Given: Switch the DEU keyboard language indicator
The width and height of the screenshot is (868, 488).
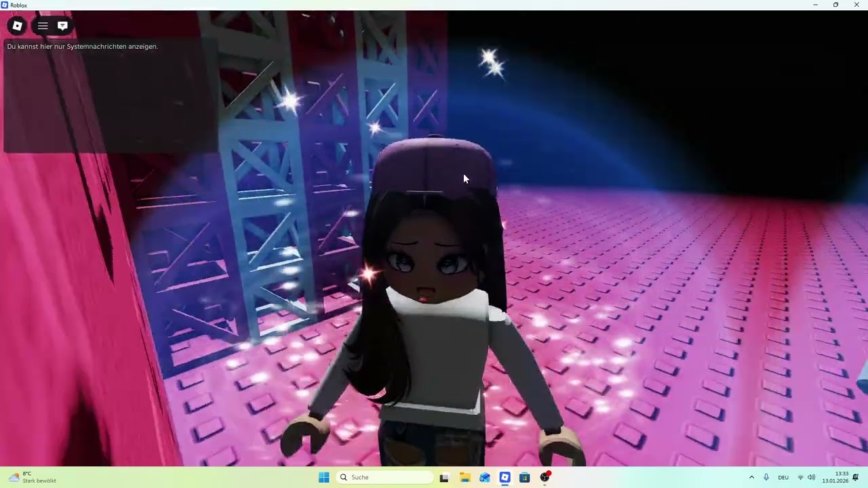Looking at the screenshot, I should coord(783,477).
